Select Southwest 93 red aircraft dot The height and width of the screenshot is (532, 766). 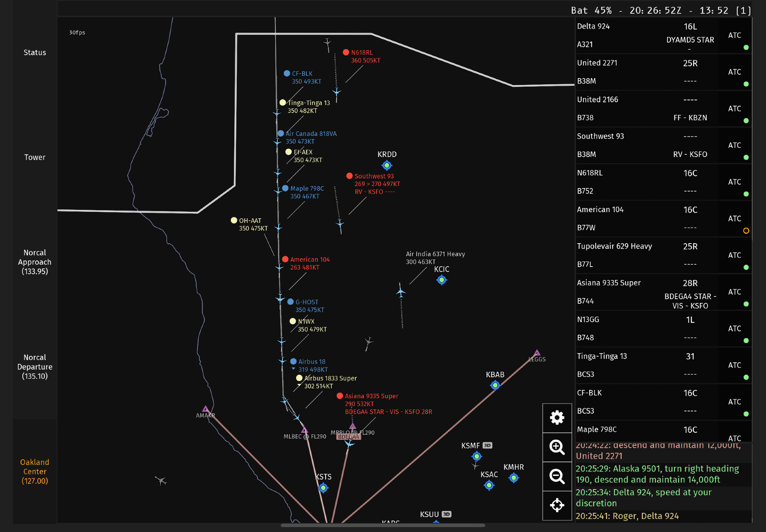[x=349, y=176]
